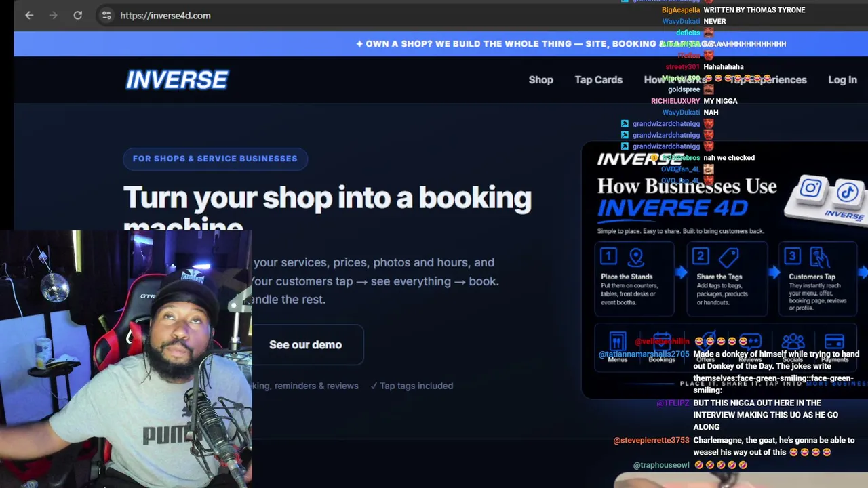Click the Menus icon in the infographic
The width and height of the screenshot is (868, 488).
click(x=617, y=342)
